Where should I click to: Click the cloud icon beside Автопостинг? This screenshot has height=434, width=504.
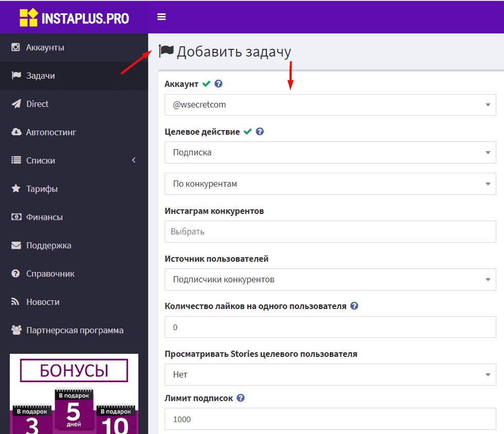point(16,132)
